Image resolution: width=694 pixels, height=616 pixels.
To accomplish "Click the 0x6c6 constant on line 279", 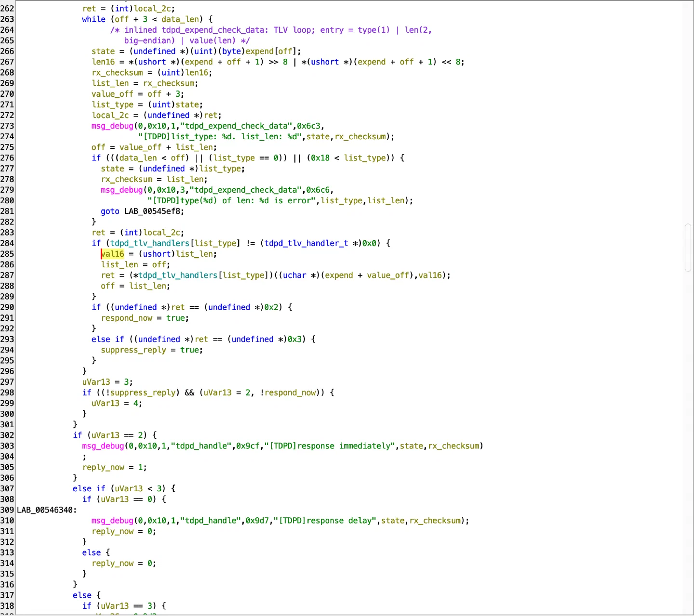I will coord(318,190).
